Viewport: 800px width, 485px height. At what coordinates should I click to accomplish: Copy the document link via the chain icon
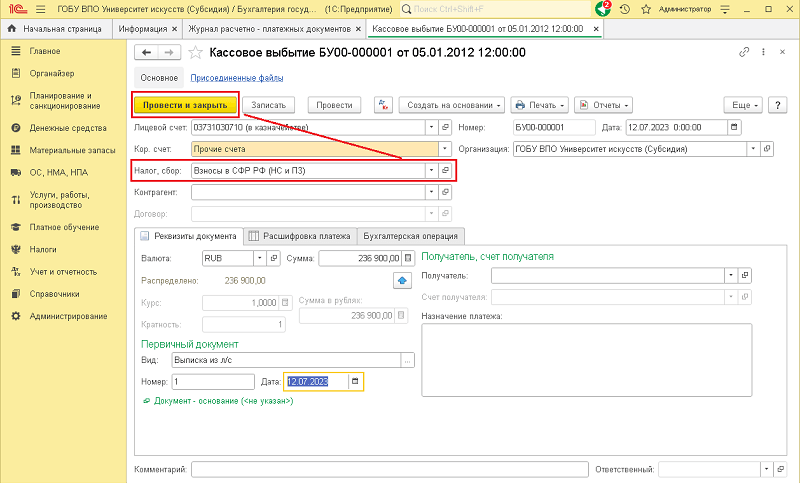pos(743,53)
